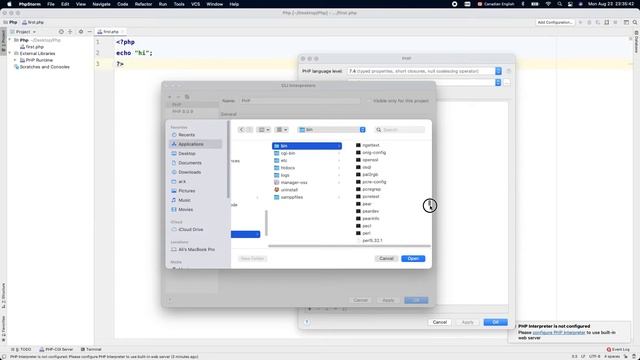Open the Tools menu
Image resolution: width=640 pixels, height=360 pixels.
pos(179,4)
